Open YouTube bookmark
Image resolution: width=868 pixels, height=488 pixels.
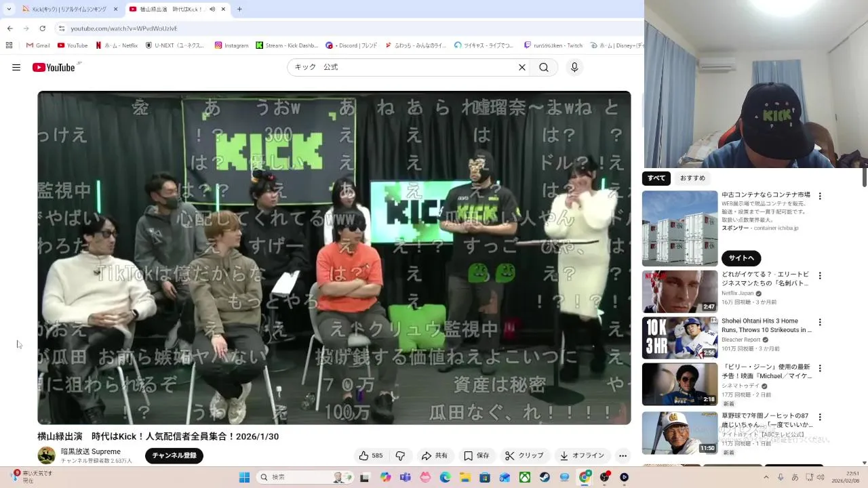pos(73,45)
